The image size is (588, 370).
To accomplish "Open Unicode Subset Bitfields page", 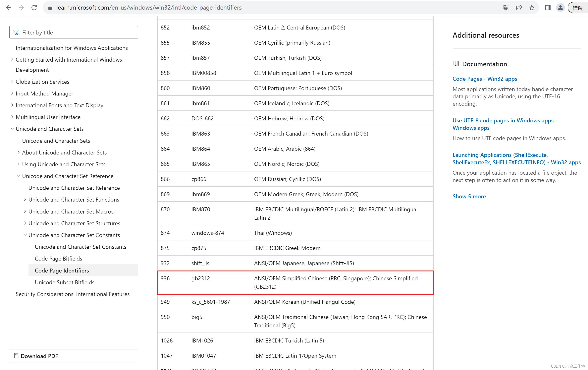I will pyautogui.click(x=65, y=282).
